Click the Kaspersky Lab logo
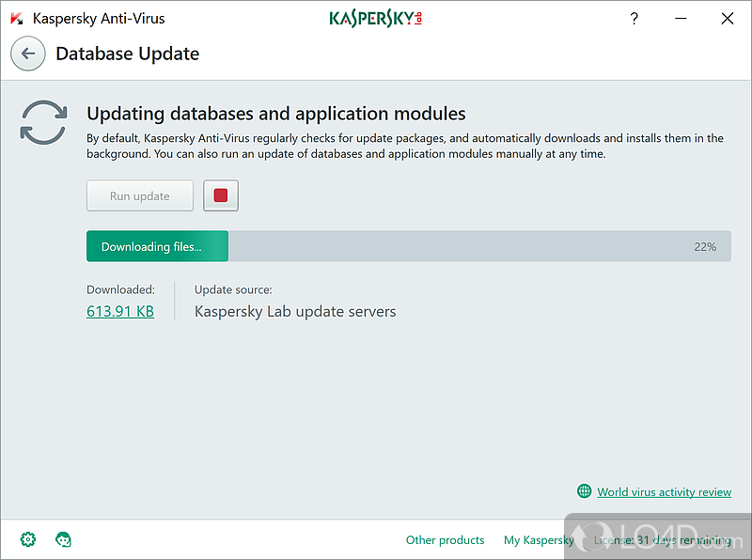 [x=375, y=18]
